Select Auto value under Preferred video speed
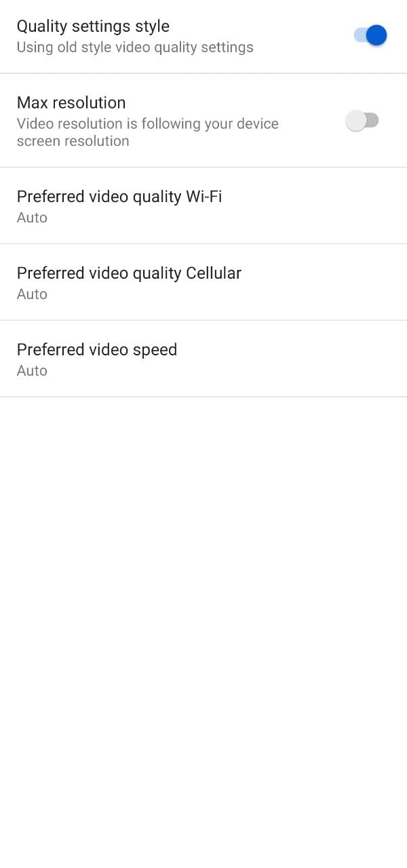The image size is (407, 868). [x=32, y=371]
